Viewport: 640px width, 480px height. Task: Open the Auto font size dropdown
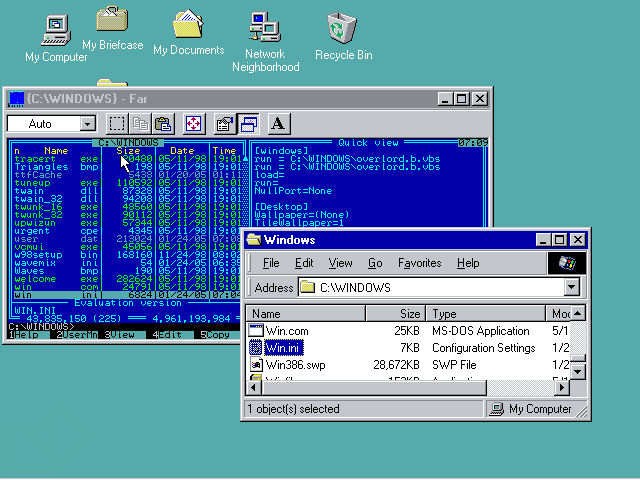(x=88, y=124)
